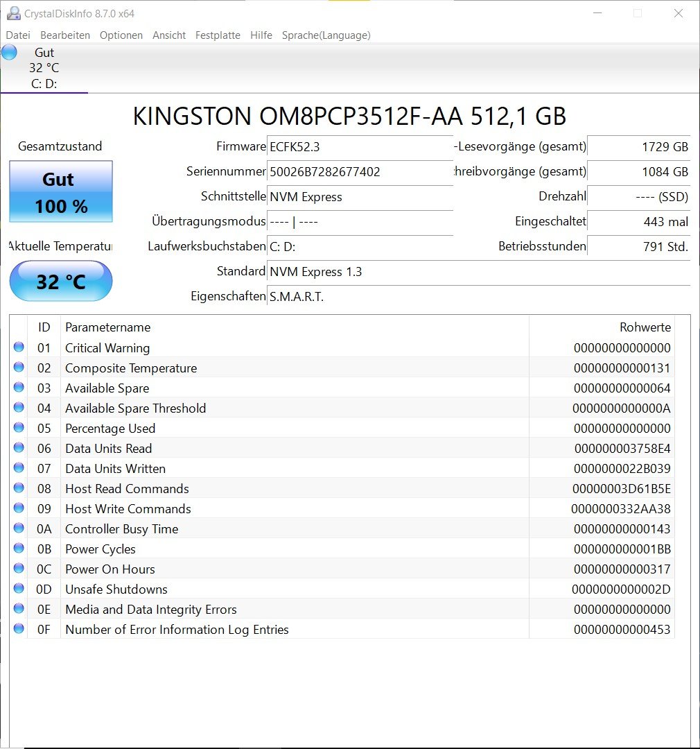Image resolution: width=700 pixels, height=749 pixels.
Task: Open the Sprache(Language) menu
Action: [x=326, y=35]
